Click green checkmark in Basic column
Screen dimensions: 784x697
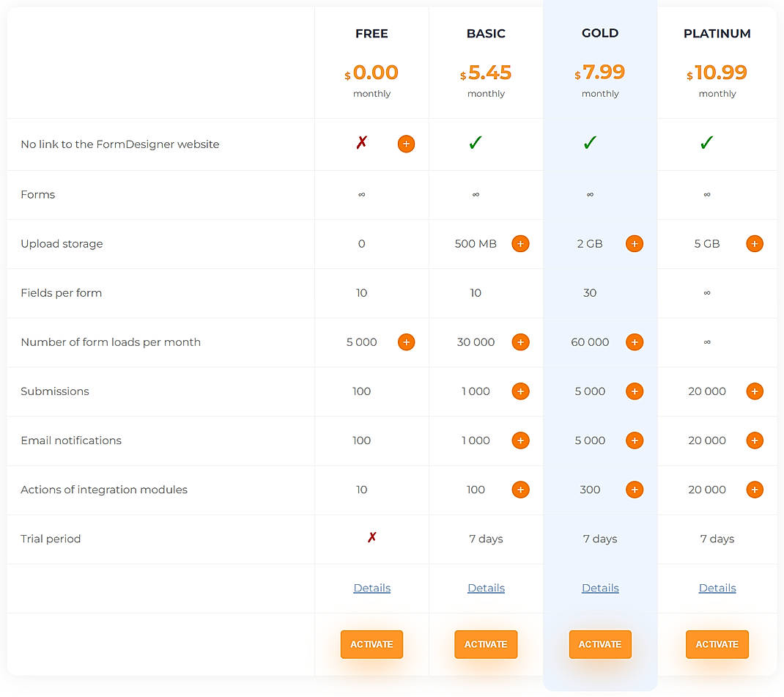pos(476,142)
